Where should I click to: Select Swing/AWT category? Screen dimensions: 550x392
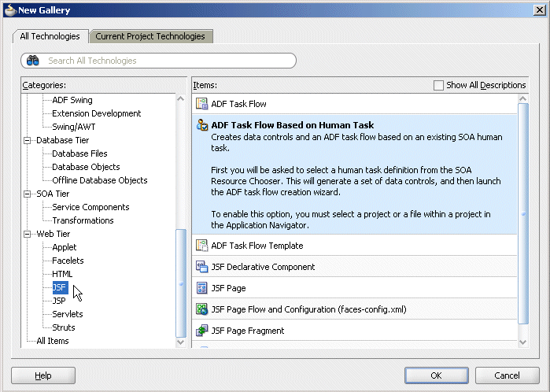pyautogui.click(x=74, y=127)
